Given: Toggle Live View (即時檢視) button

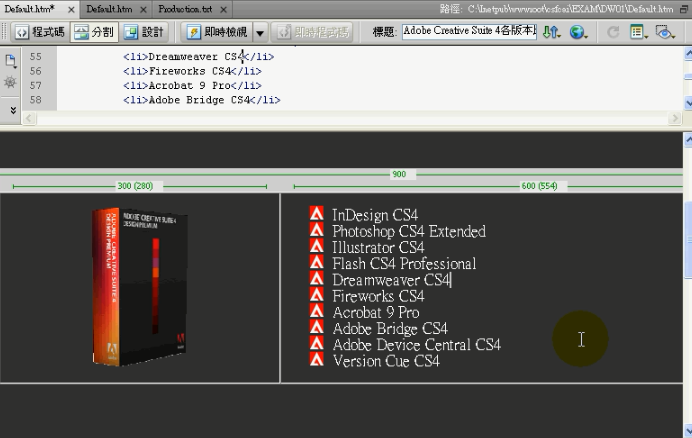Looking at the screenshot, I should (217, 32).
